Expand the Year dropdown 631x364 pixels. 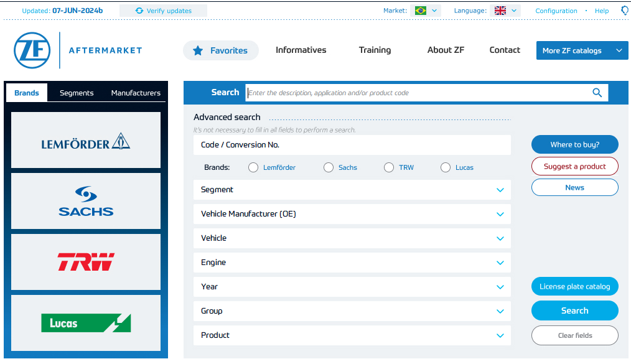coord(352,287)
